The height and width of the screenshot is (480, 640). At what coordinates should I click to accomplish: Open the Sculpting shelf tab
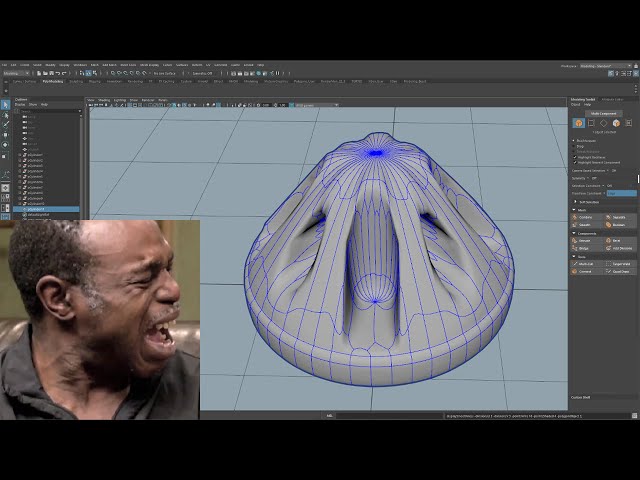[x=76, y=82]
